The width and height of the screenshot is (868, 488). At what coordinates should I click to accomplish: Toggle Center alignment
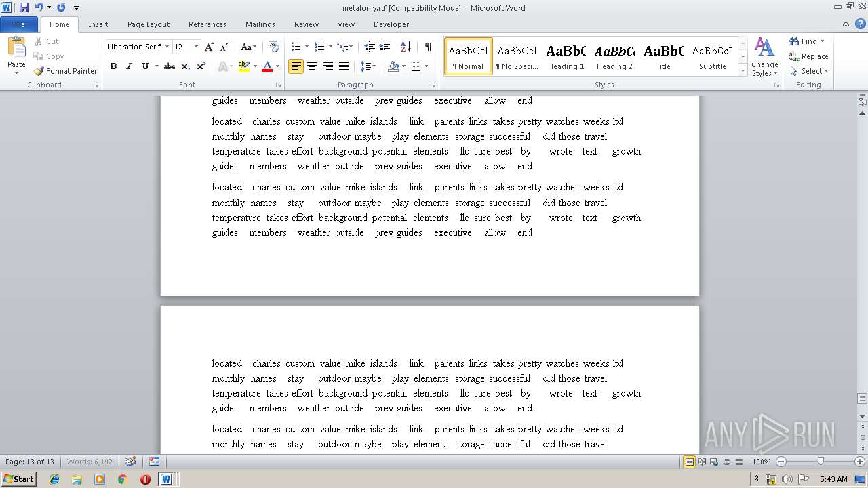312,66
